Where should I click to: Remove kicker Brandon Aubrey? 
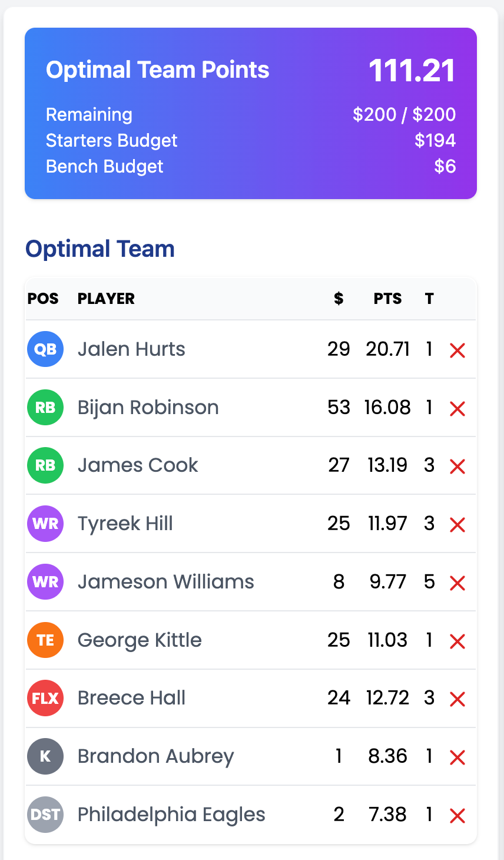pos(457,757)
